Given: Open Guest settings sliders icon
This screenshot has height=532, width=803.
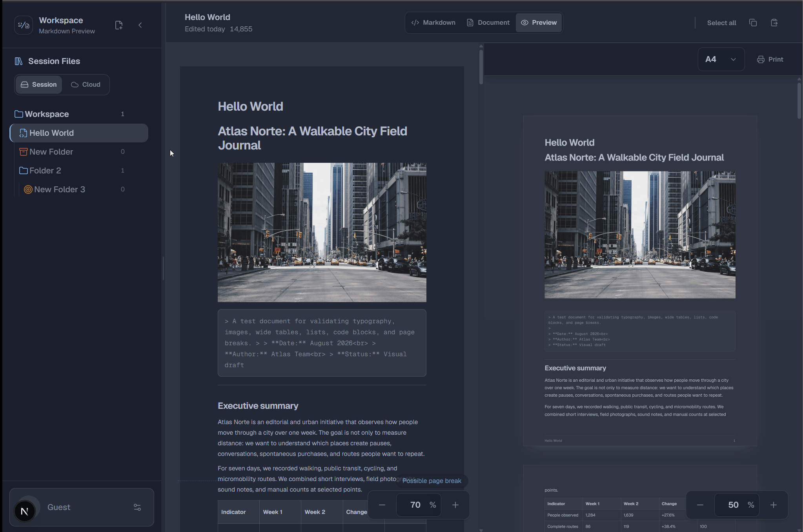Looking at the screenshot, I should point(137,507).
